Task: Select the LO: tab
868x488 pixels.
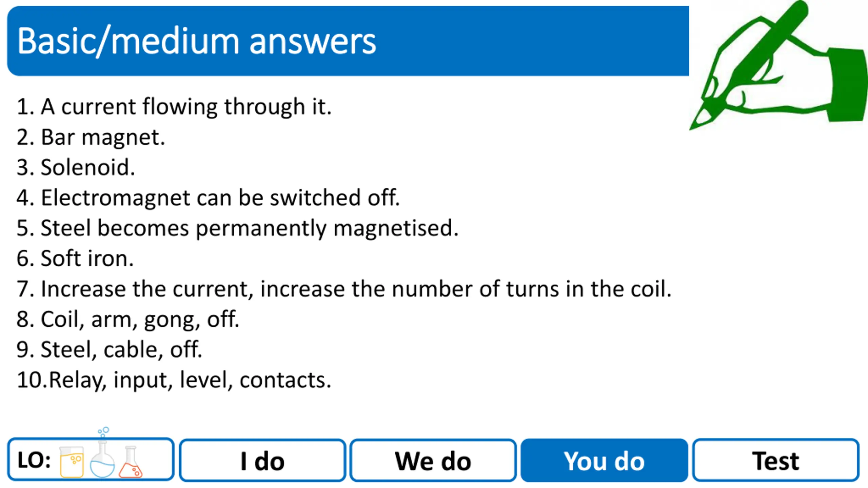Action: coord(91,460)
